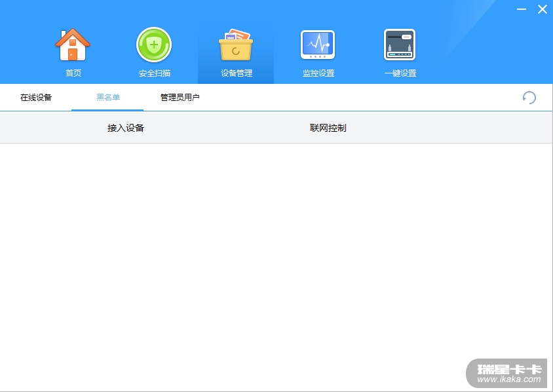
Task: Open the heartbeat monitor settings icon
Action: pyautogui.click(x=318, y=45)
